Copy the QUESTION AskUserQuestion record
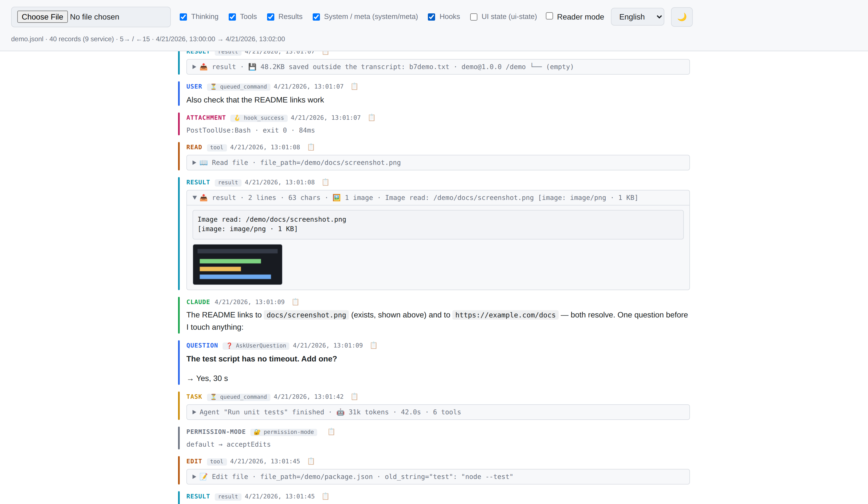The image size is (868, 504). tap(373, 346)
